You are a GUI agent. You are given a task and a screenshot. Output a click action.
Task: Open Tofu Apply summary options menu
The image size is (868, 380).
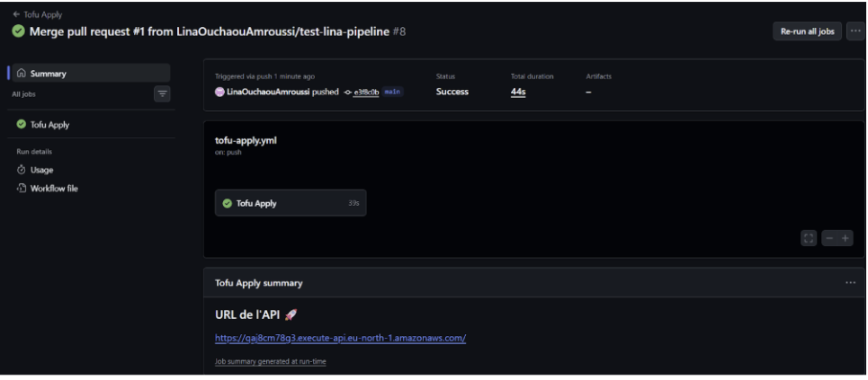click(850, 283)
